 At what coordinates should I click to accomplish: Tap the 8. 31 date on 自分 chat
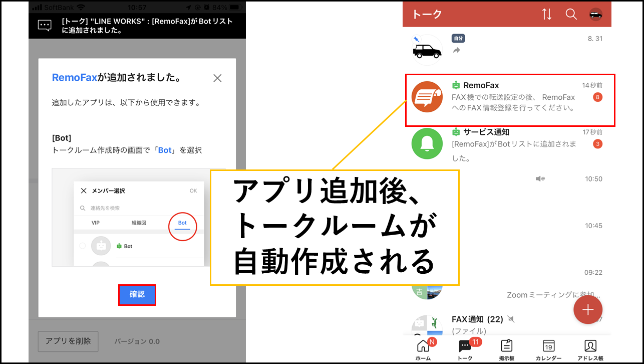pyautogui.click(x=594, y=39)
